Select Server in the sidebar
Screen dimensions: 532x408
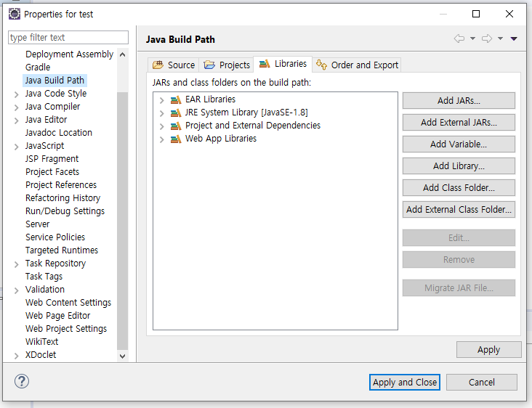37,224
